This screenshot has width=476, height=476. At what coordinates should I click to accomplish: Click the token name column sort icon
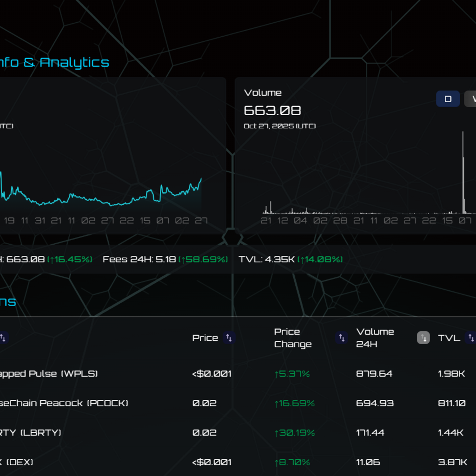click(x=3, y=338)
